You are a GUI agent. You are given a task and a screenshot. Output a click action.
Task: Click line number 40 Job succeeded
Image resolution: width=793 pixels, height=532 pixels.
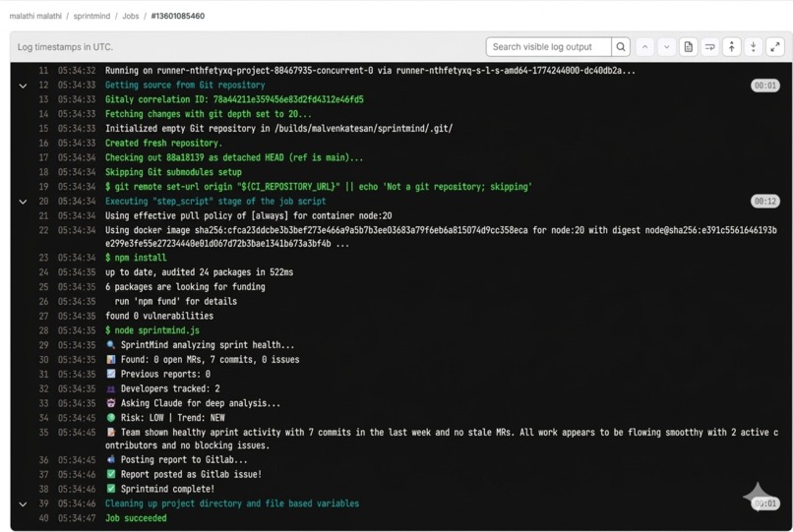43,518
